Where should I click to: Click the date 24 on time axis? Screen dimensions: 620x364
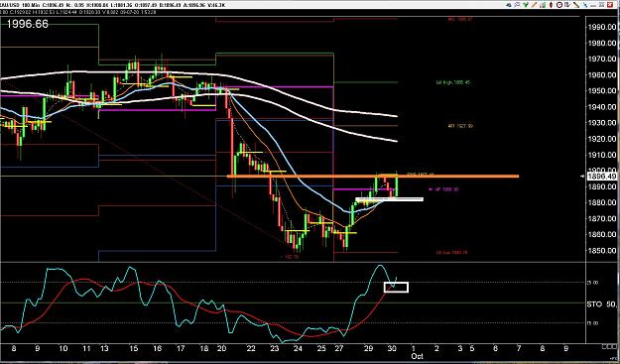click(298, 348)
